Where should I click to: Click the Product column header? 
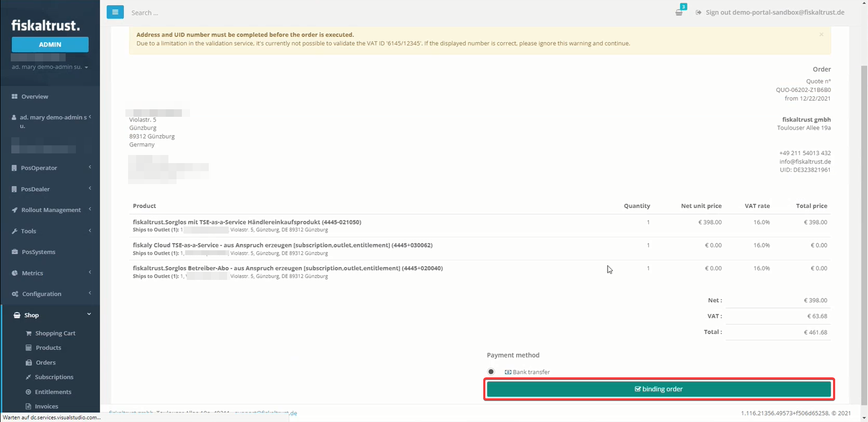(x=144, y=206)
